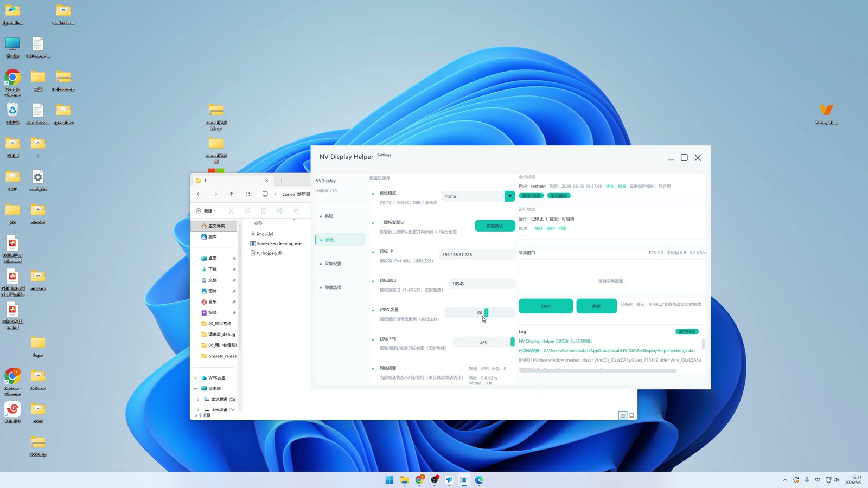Click the 目标 IP address input field
The image size is (868, 488).
click(x=477, y=254)
